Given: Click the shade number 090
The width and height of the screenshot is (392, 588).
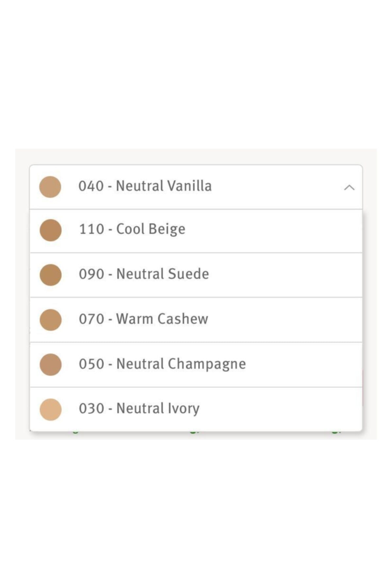Looking at the screenshot, I should click(91, 274).
